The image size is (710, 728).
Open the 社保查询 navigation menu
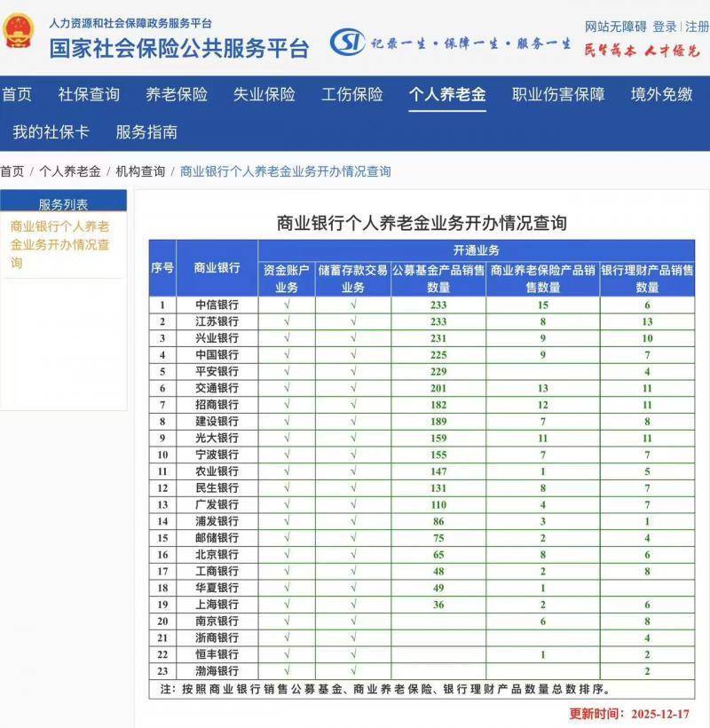click(x=89, y=95)
